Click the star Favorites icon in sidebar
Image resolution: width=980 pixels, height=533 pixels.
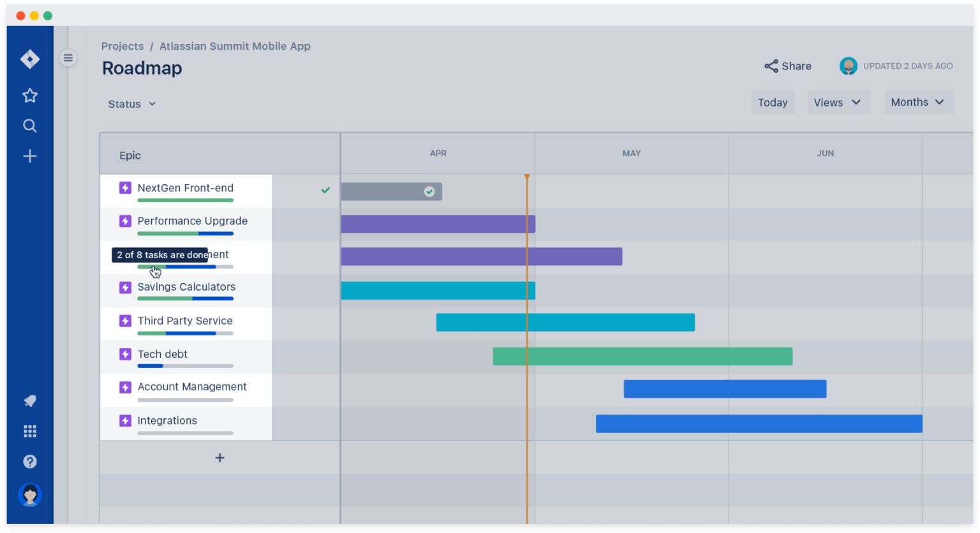(x=29, y=95)
